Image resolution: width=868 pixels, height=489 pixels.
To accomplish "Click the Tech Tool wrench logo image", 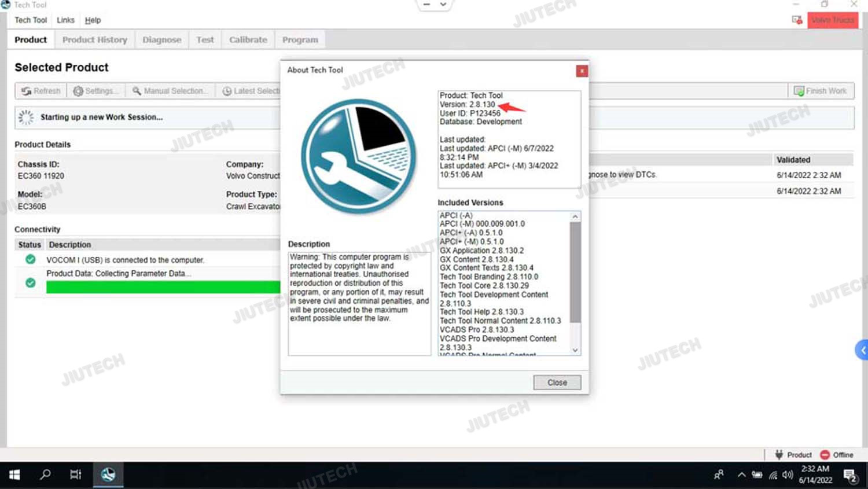I will (359, 156).
